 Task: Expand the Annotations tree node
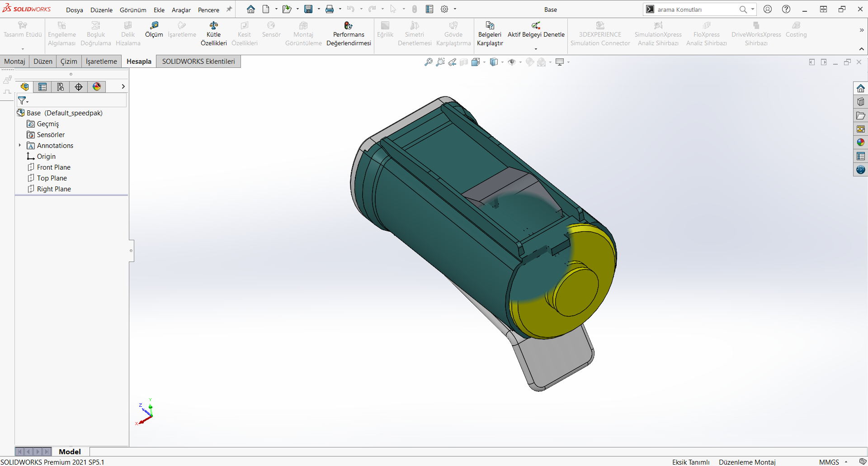coord(19,145)
